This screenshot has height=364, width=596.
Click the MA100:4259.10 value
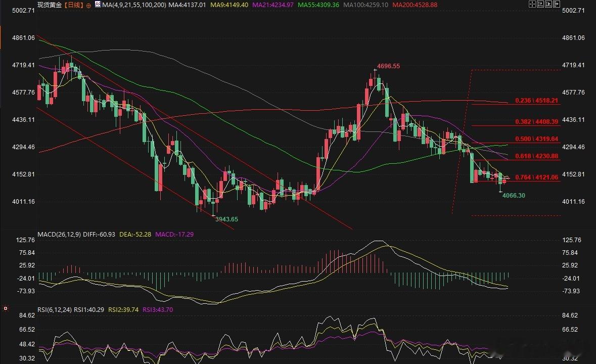(365, 5)
